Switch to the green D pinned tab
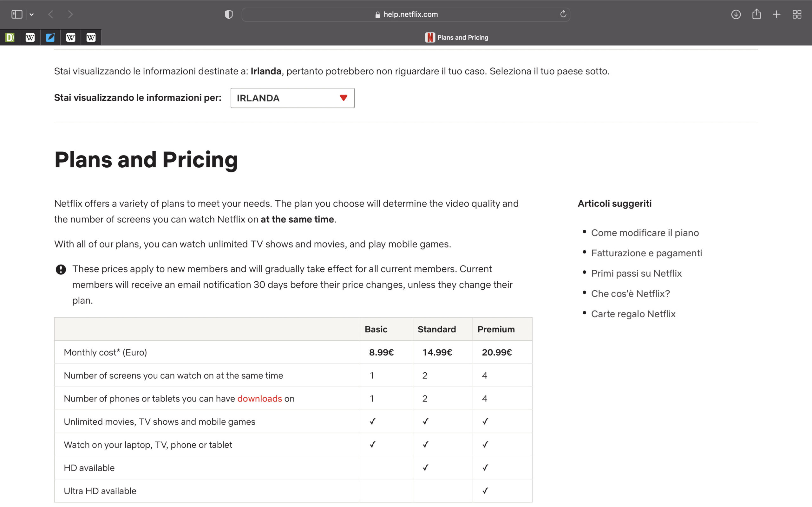The width and height of the screenshot is (812, 507). 10,37
